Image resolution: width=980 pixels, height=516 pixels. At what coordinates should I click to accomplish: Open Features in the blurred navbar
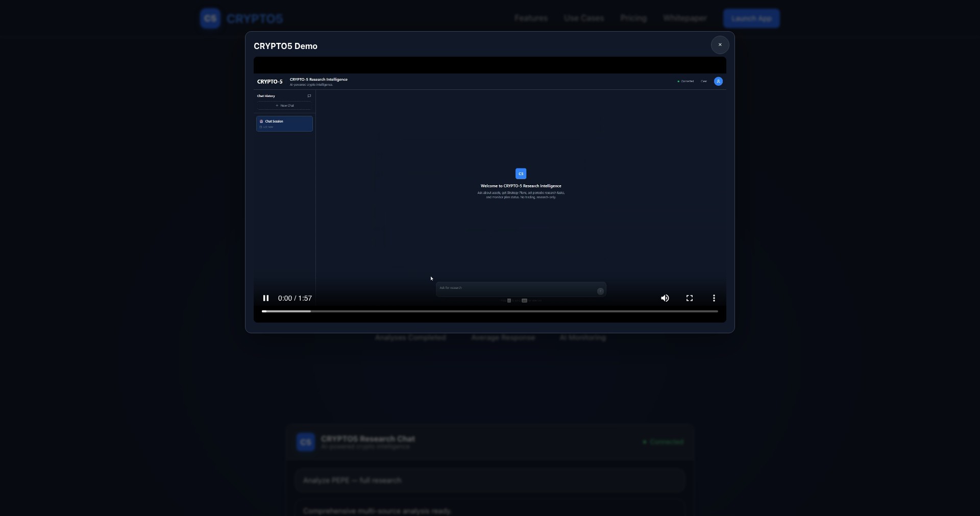pos(531,18)
